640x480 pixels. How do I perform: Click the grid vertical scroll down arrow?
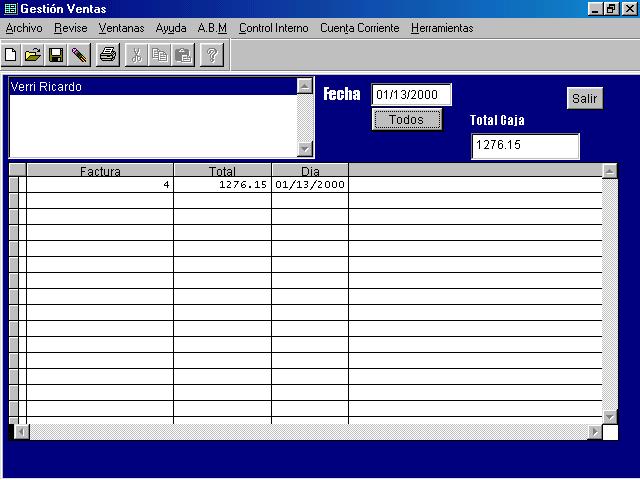(610, 417)
